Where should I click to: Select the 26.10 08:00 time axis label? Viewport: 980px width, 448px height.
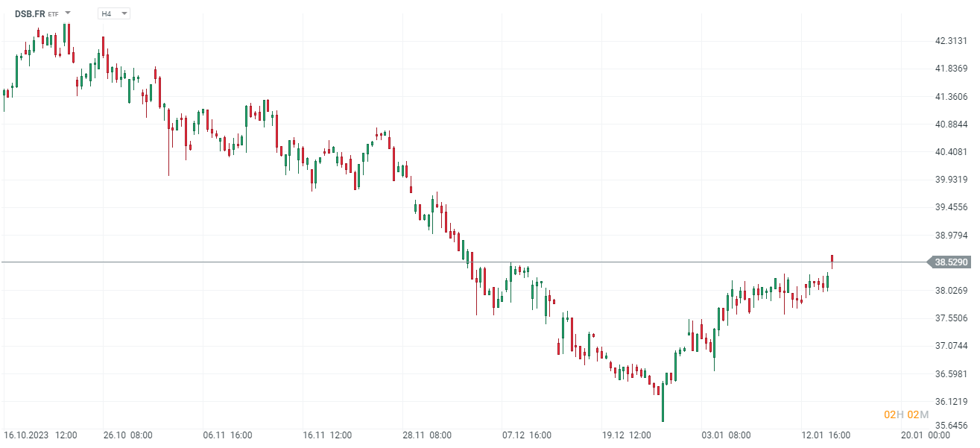(128, 435)
